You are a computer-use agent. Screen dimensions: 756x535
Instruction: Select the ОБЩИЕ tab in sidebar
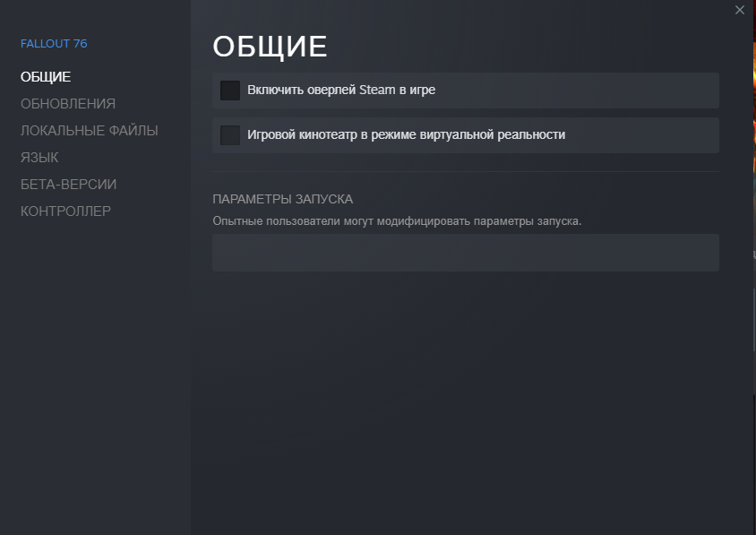[46, 77]
